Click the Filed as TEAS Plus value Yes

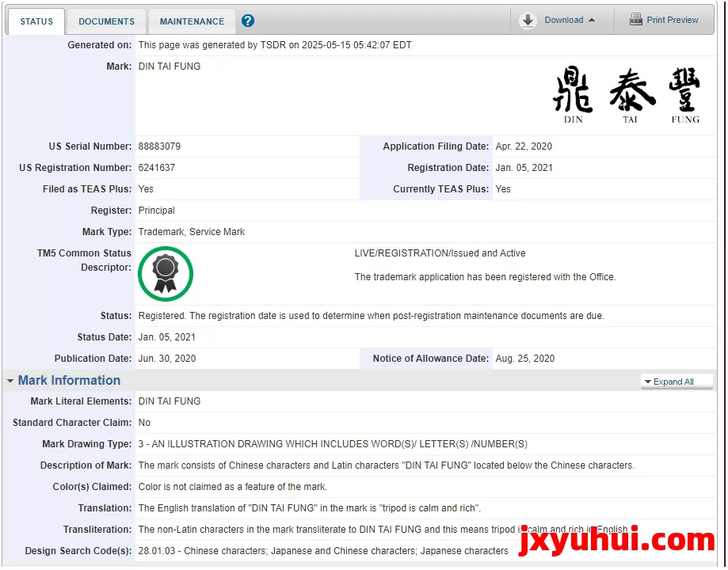pos(146,189)
